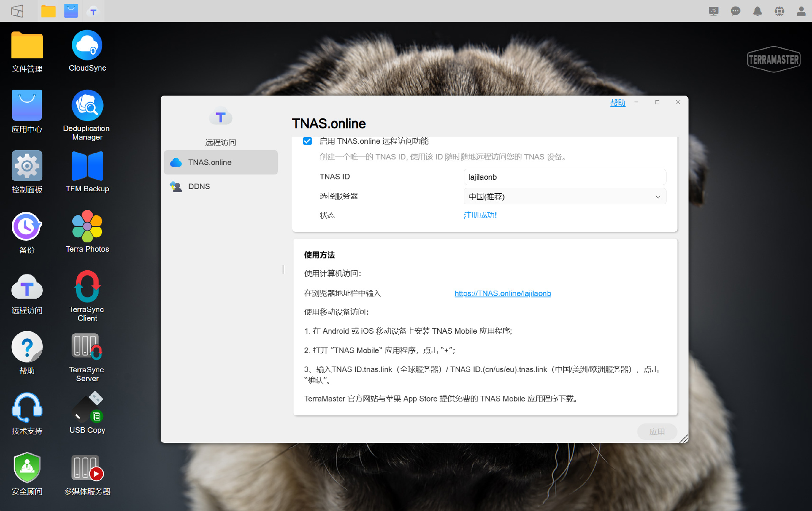Click notification bell in top bar
The height and width of the screenshot is (511, 812).
coord(757,11)
